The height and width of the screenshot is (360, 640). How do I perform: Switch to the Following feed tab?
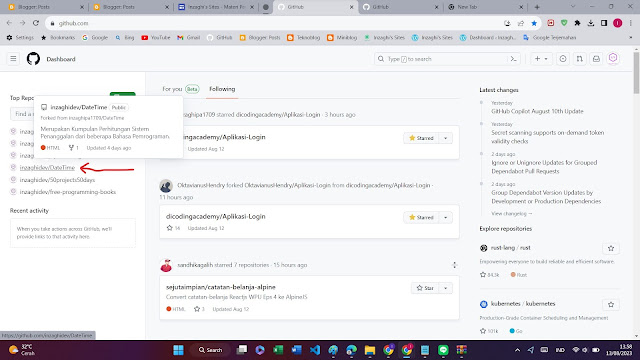(x=222, y=89)
